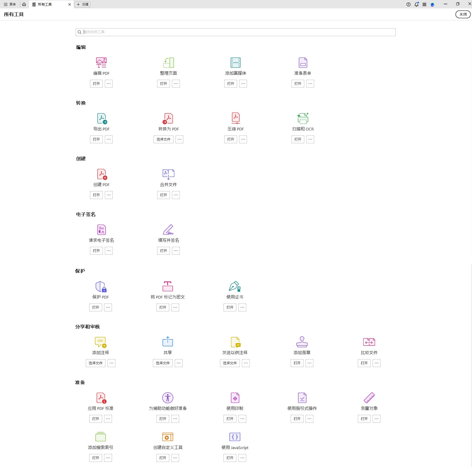Select the 压缩 PDF tool icon
The image size is (472, 476).
coord(235,118)
